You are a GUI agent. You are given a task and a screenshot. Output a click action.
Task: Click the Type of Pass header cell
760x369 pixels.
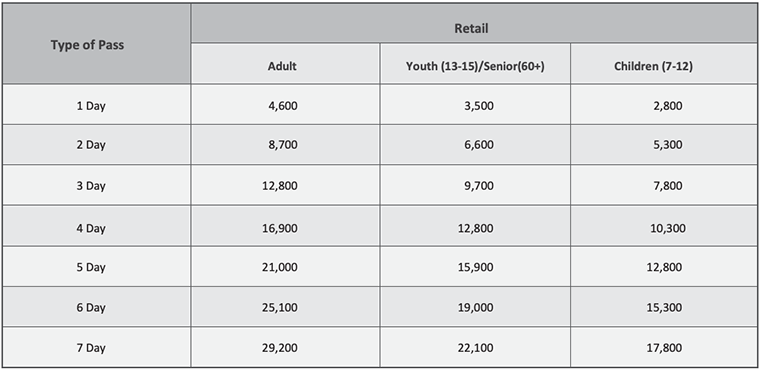point(96,44)
